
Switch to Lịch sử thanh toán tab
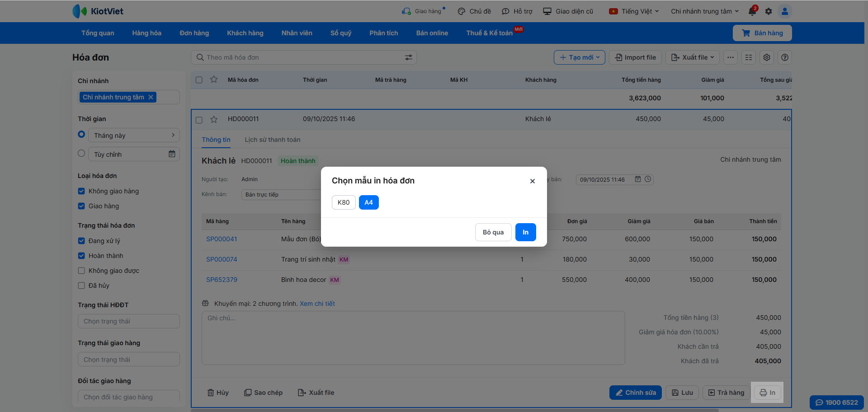pyautogui.click(x=273, y=140)
